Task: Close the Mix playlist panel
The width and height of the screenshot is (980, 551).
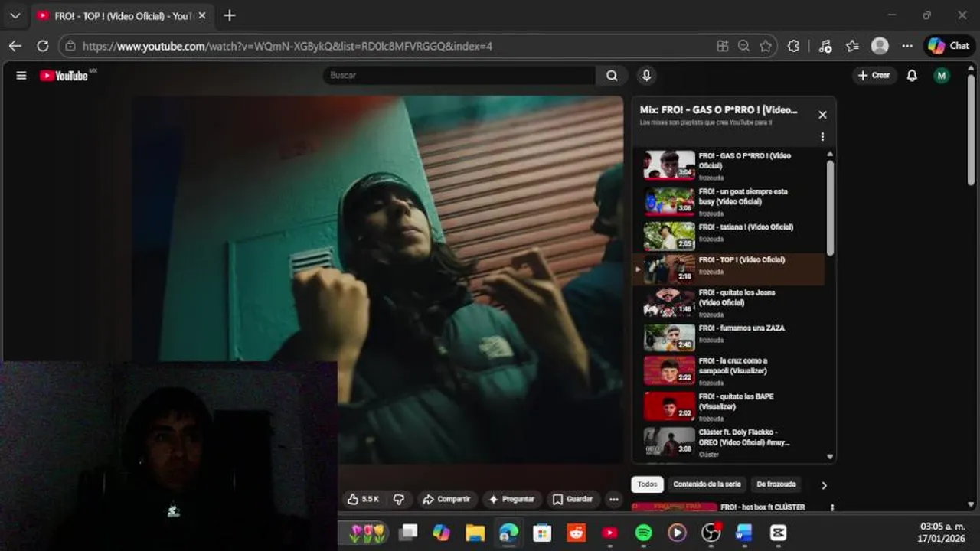Action: tap(822, 115)
